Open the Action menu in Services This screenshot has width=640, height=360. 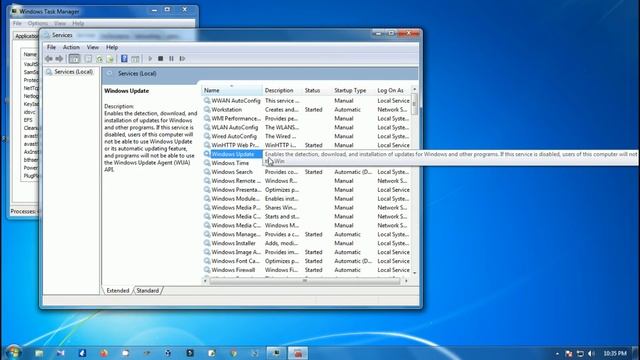point(71,47)
